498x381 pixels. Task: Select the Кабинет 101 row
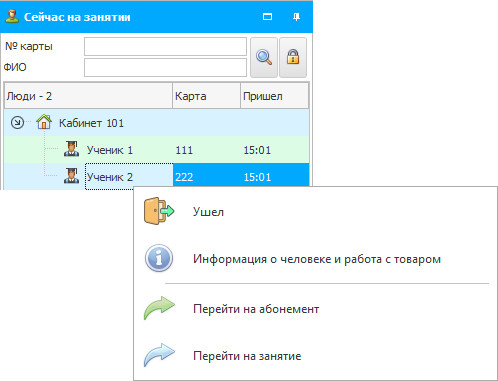(x=157, y=123)
